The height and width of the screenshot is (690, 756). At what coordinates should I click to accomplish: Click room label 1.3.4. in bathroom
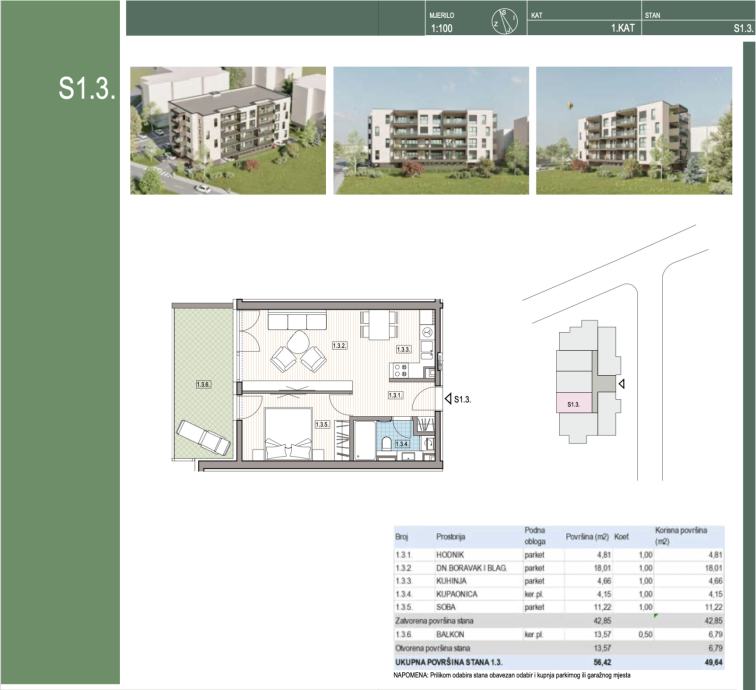pos(402,444)
